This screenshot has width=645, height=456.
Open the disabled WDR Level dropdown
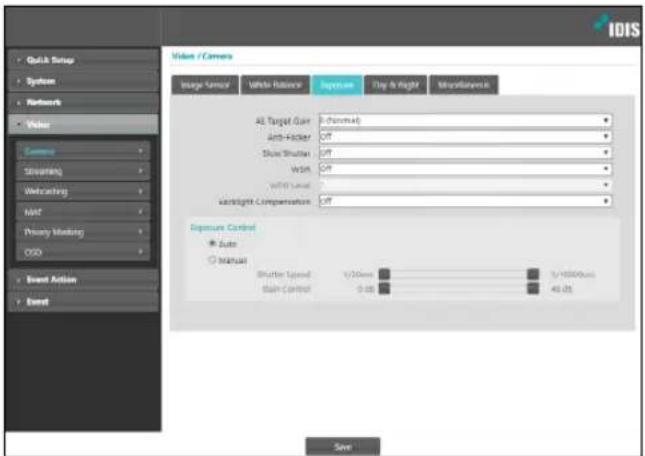[x=465, y=185]
